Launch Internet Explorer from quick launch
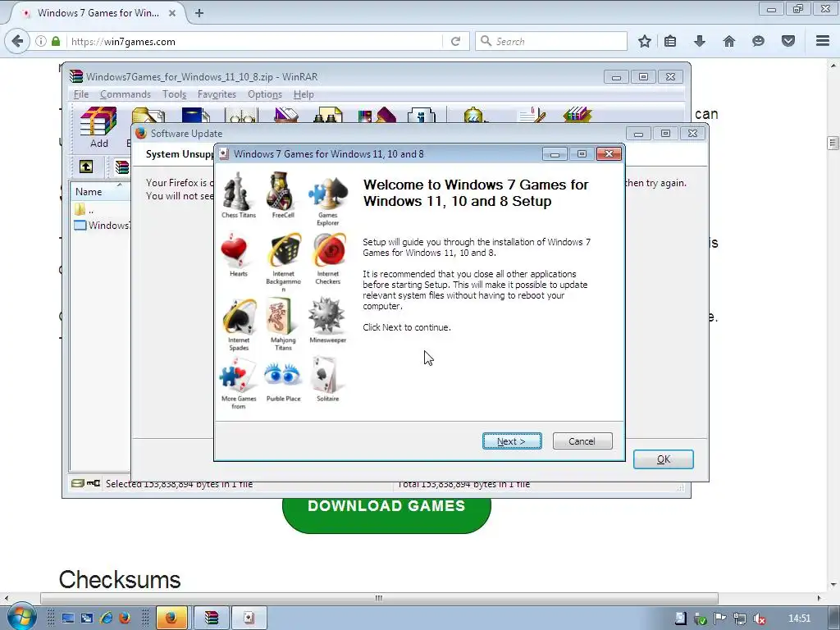Image resolution: width=840 pixels, height=630 pixels. pyautogui.click(x=106, y=619)
